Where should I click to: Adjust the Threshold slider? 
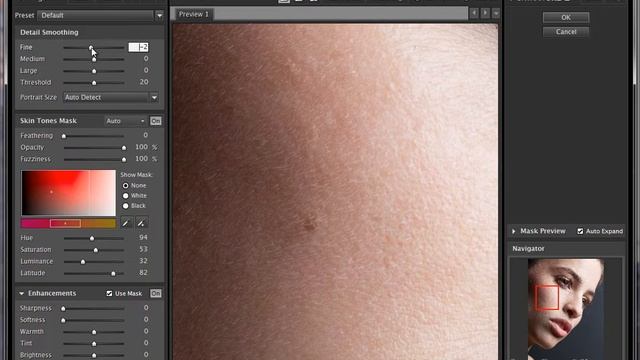click(x=94, y=82)
